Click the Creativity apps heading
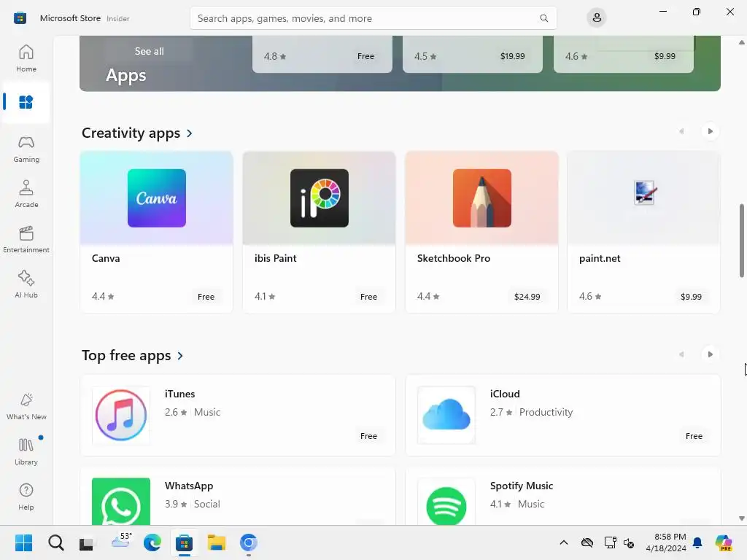 [131, 133]
